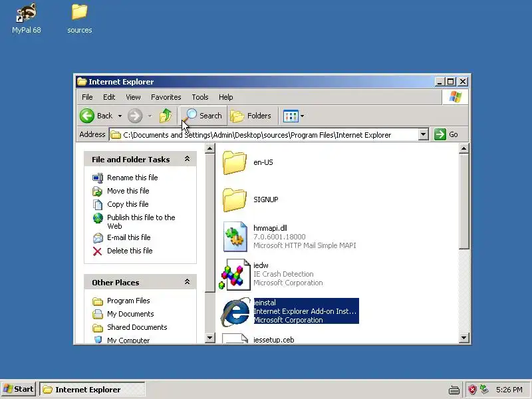
Task: Click the network connection tray icon
Action: tap(485, 390)
